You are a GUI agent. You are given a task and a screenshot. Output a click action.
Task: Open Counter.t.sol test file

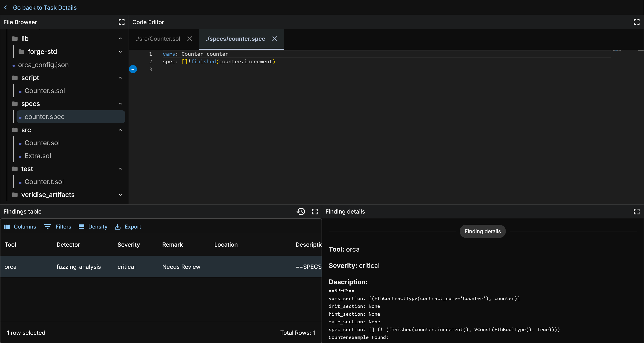pyautogui.click(x=44, y=182)
